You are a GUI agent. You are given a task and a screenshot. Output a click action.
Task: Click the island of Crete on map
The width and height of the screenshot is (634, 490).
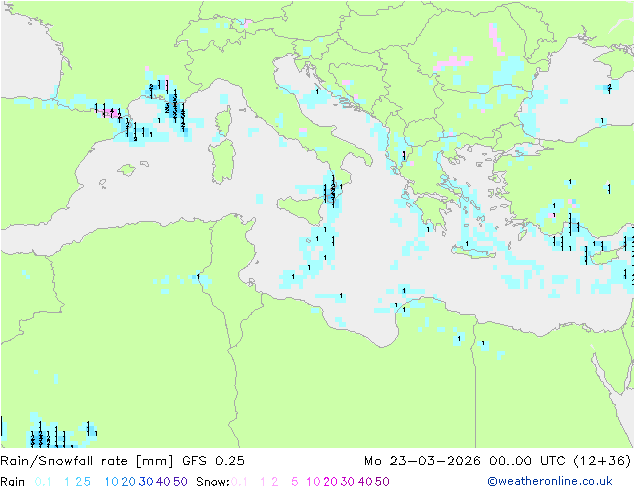(473, 251)
